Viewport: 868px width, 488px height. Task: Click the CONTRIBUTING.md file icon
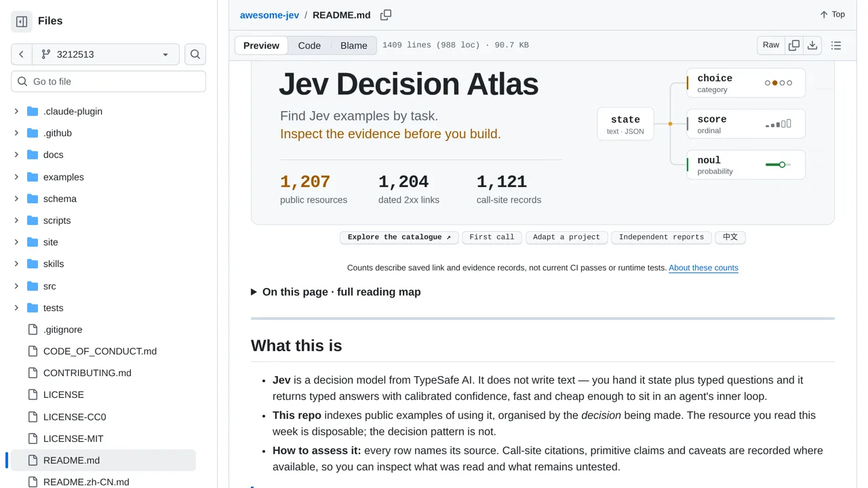[x=33, y=373]
